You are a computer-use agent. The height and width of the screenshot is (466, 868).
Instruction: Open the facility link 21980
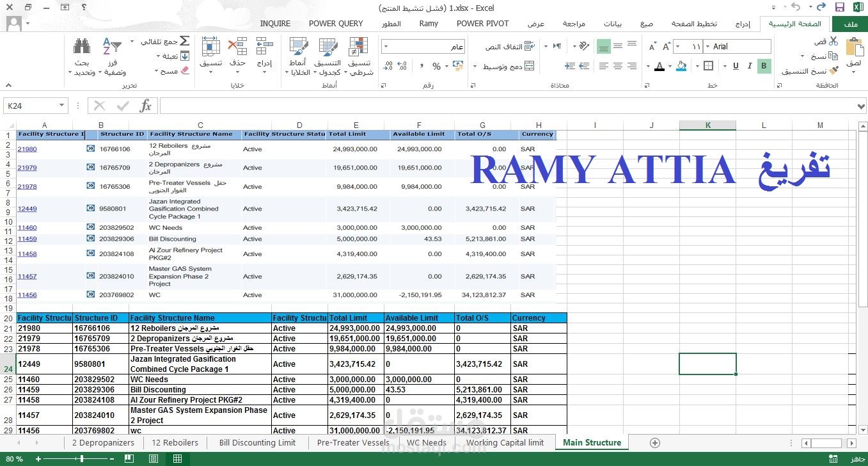point(27,149)
